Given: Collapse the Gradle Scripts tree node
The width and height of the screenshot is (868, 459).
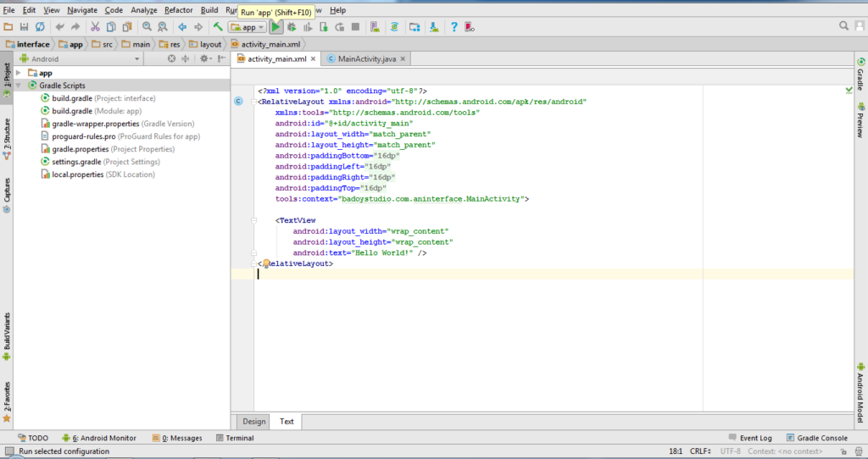Looking at the screenshot, I should click(x=19, y=86).
